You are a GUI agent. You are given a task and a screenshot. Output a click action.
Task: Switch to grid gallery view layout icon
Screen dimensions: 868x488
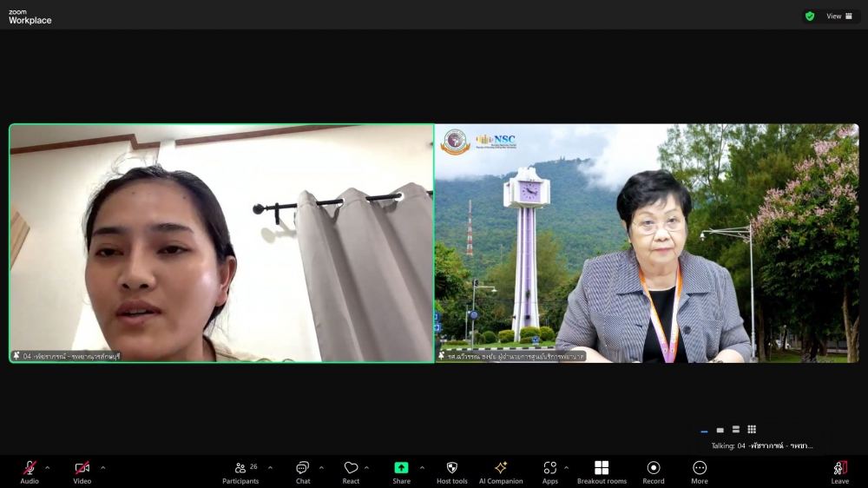[752, 429]
